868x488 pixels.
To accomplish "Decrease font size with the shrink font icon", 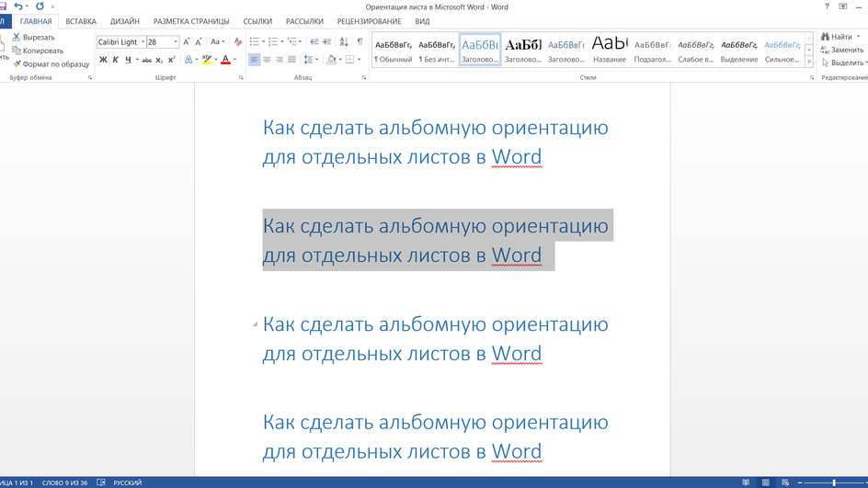I will [199, 41].
